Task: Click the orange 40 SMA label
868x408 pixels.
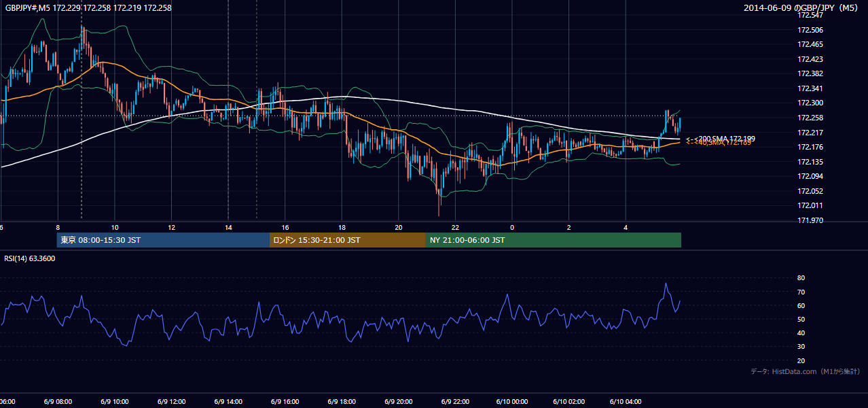Action: coord(719,143)
